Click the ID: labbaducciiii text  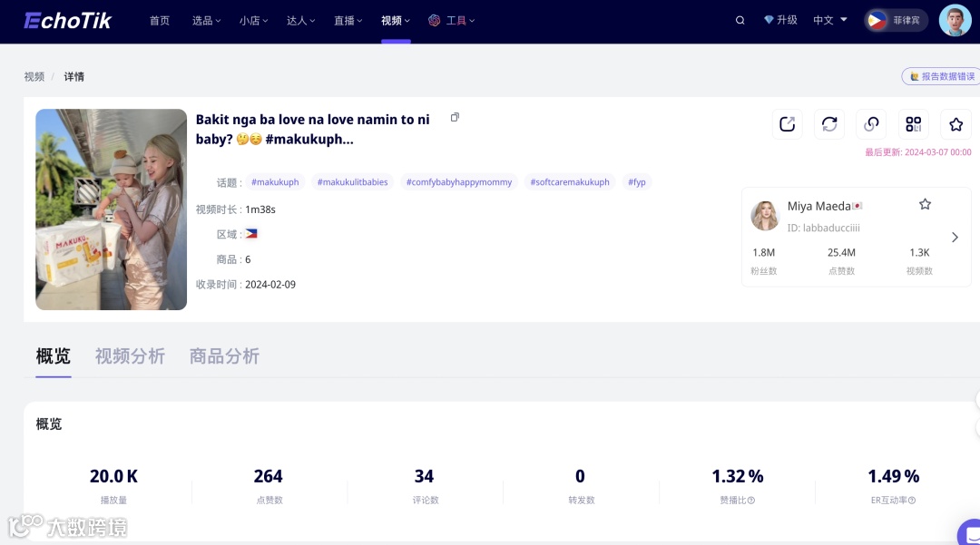(x=824, y=228)
